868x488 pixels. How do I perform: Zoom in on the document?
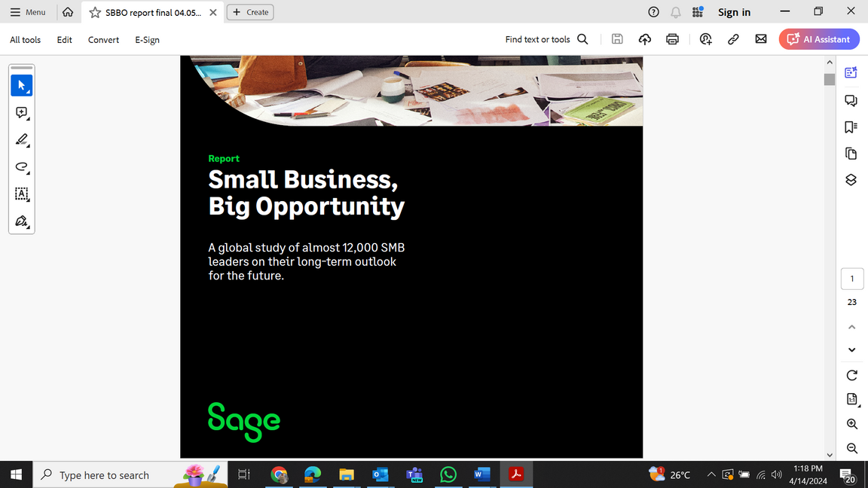(x=852, y=424)
